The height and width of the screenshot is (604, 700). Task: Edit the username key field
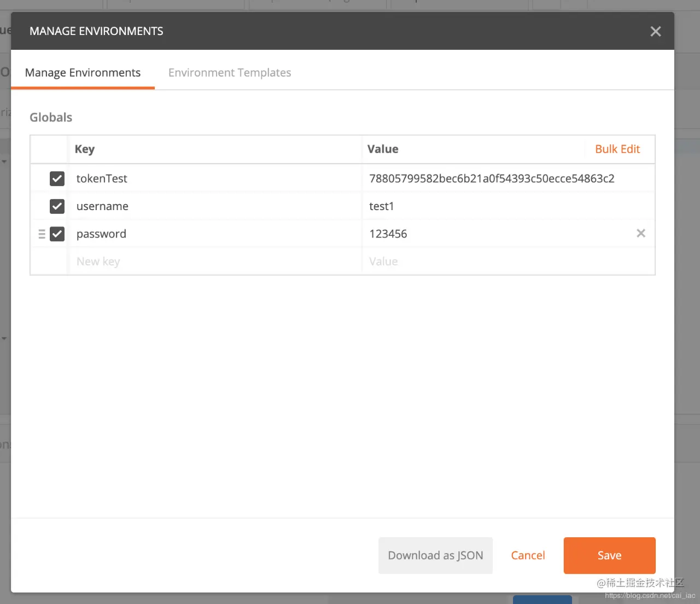click(215, 206)
